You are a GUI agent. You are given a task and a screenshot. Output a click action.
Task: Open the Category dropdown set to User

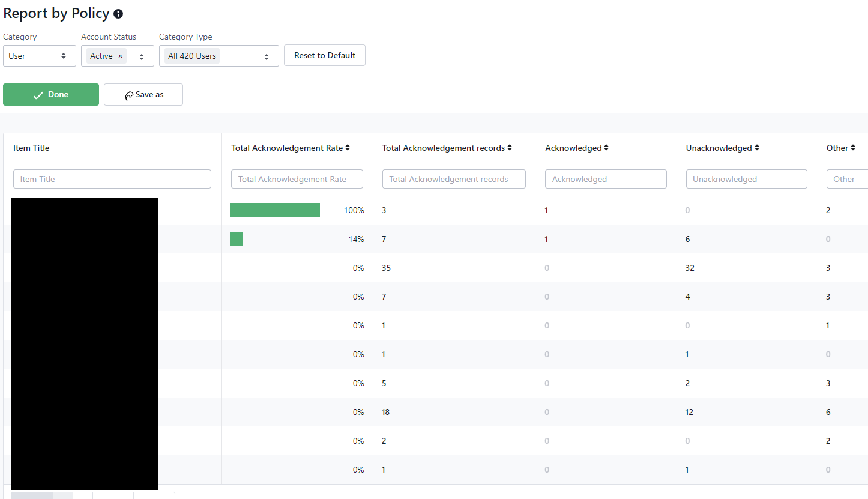point(40,56)
